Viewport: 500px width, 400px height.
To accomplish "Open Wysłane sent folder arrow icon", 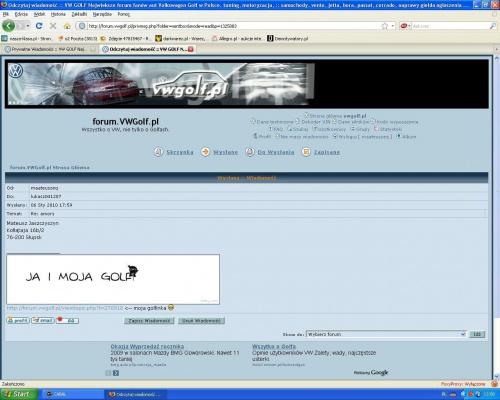I will click(205, 152).
